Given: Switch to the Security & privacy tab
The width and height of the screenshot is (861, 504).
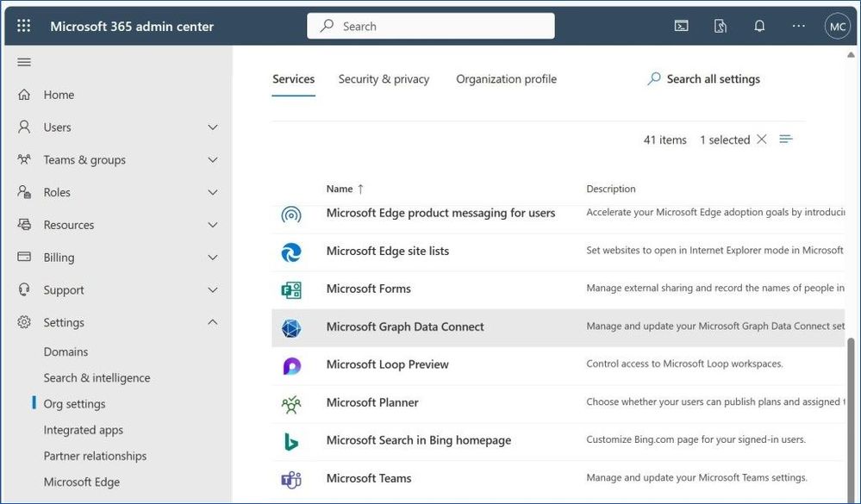Looking at the screenshot, I should tap(384, 79).
